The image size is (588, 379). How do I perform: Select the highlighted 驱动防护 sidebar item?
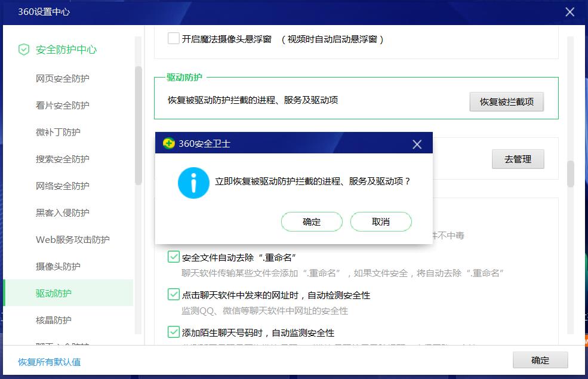pyautogui.click(x=68, y=293)
